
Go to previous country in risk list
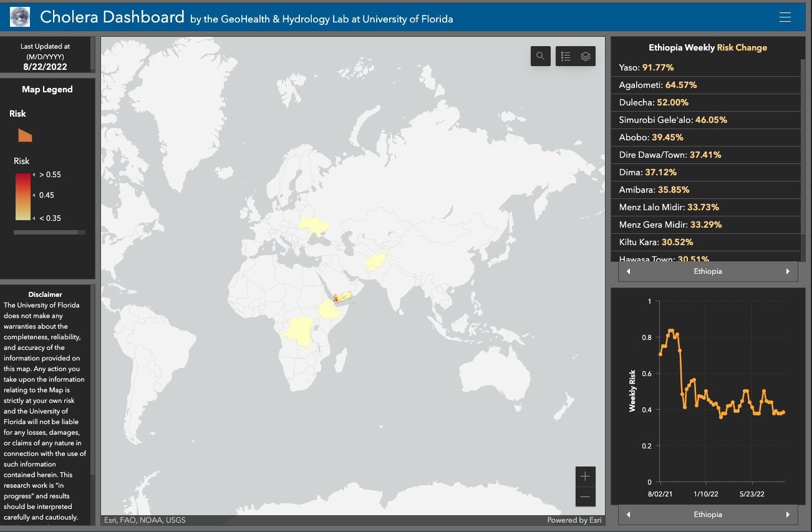pyautogui.click(x=628, y=271)
